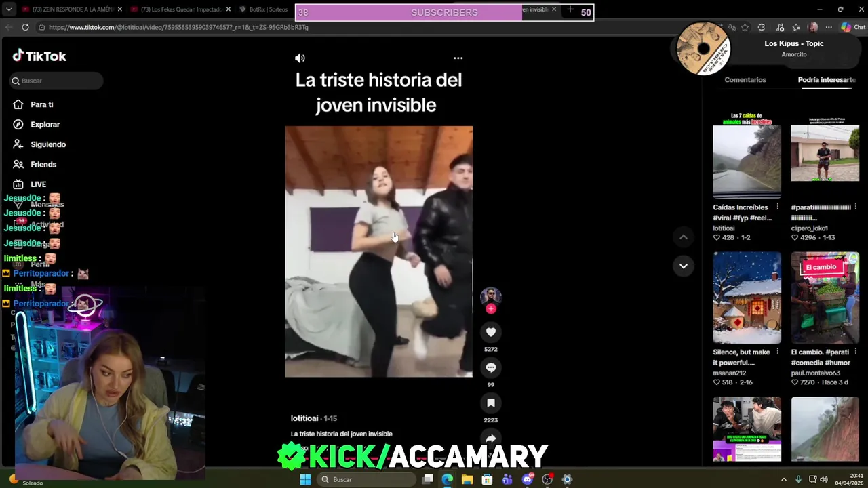Switch to Podría interesarte tab
This screenshot has height=488, width=868.
827,80
